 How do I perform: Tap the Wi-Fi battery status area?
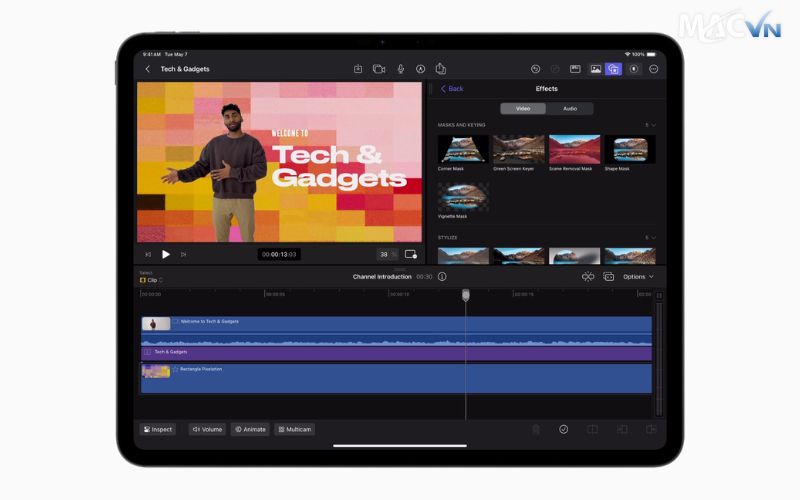pyautogui.click(x=641, y=54)
